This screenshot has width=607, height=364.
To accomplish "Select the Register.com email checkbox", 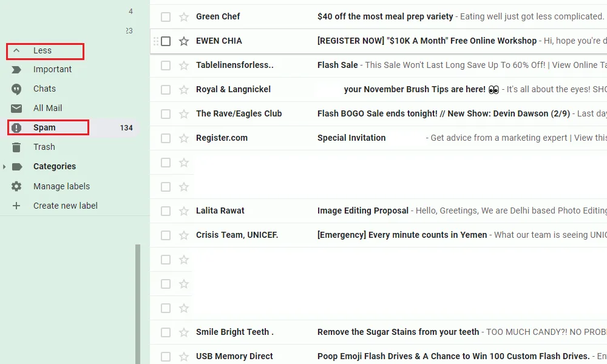I will (166, 138).
